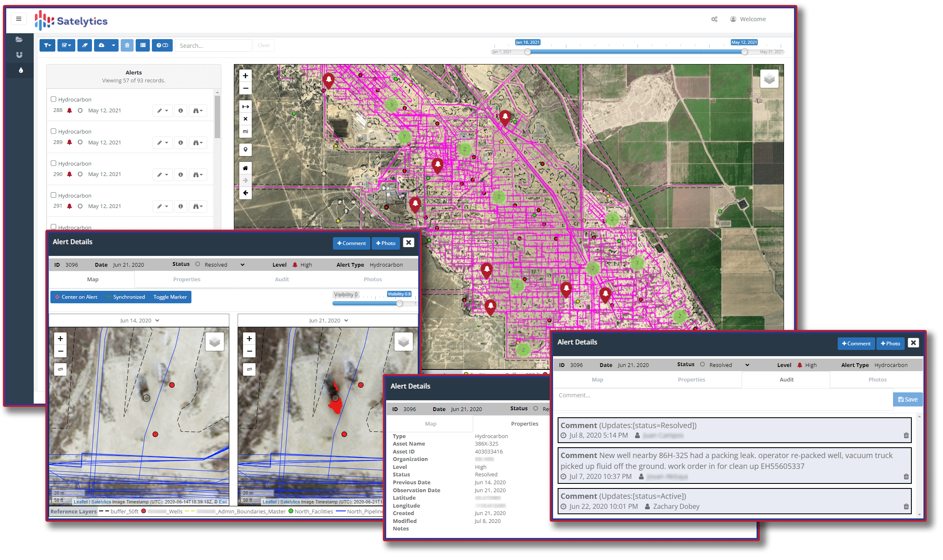Click the location marker tool on the main map
Image resolution: width=943 pixels, height=560 pixels.
[x=246, y=150]
